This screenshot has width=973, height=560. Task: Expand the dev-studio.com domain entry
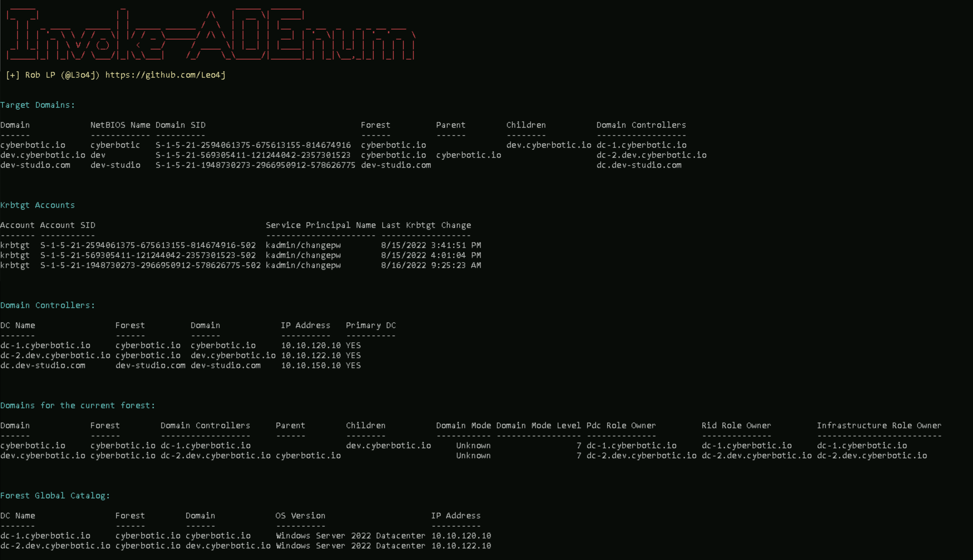click(x=34, y=165)
